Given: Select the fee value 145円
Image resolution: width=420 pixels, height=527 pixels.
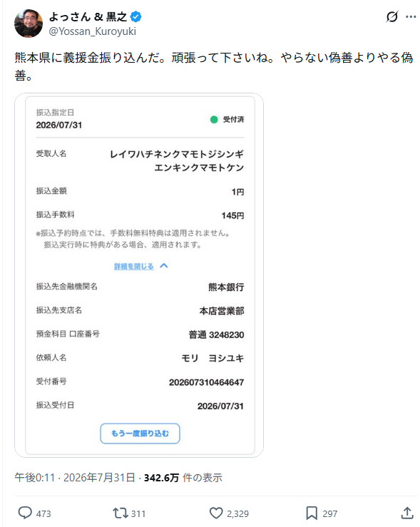Looking at the screenshot, I should (232, 215).
